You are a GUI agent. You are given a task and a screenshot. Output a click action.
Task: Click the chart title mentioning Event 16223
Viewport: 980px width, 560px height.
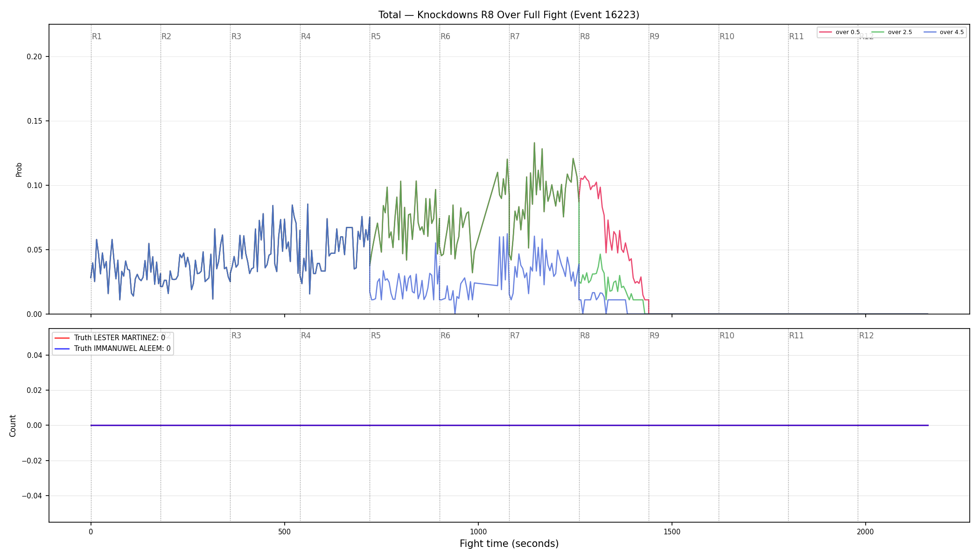pos(509,15)
